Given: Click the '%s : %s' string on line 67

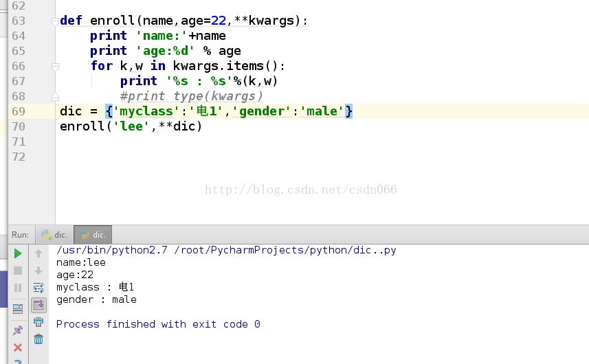Looking at the screenshot, I should pos(199,81).
